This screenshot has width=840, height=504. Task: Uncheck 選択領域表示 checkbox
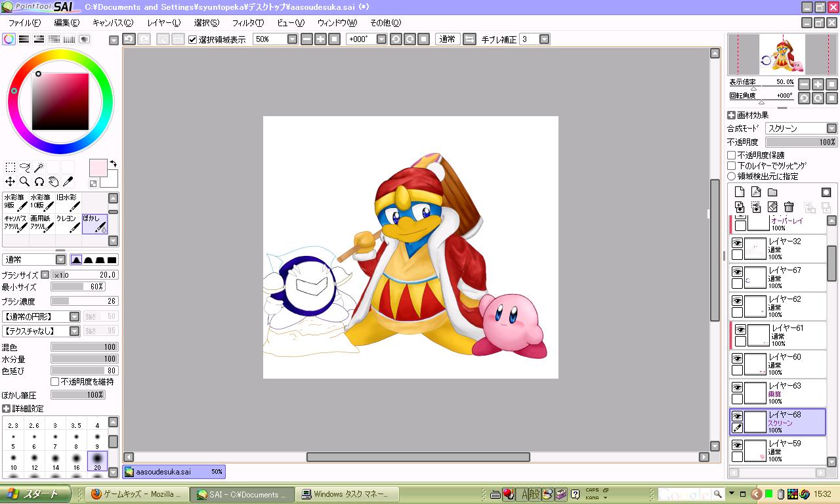pos(193,39)
